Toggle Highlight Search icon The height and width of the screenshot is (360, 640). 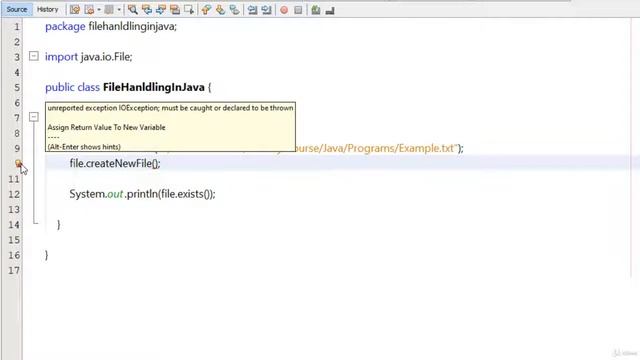[x=175, y=10]
